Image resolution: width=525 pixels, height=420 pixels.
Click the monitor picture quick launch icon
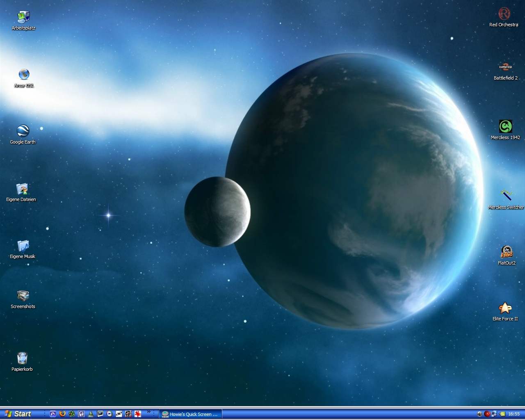coord(100,414)
